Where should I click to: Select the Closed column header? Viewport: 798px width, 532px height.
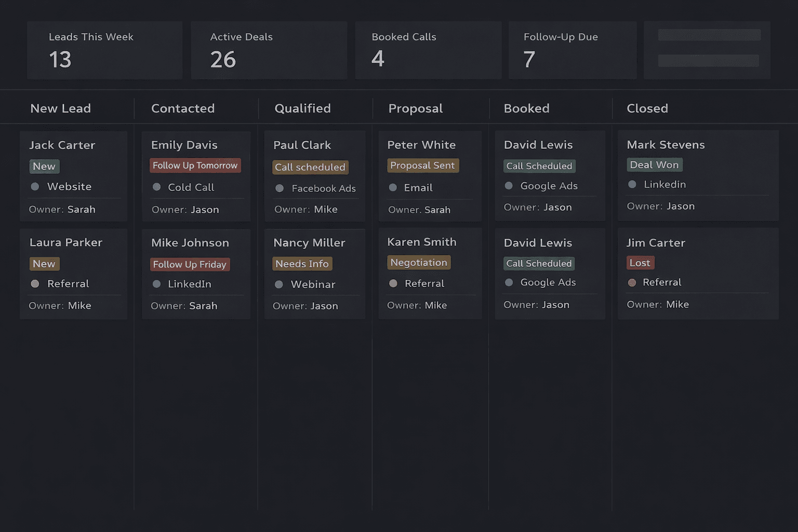click(x=647, y=108)
